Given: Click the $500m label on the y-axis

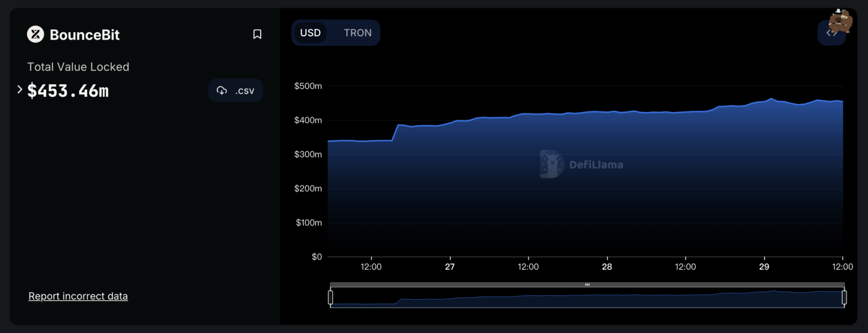Looking at the screenshot, I should [308, 87].
